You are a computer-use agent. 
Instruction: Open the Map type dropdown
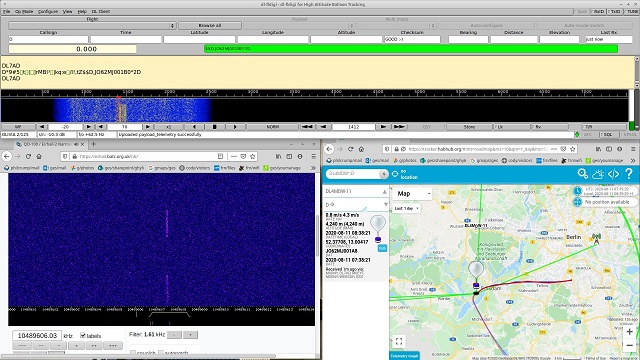[413, 193]
